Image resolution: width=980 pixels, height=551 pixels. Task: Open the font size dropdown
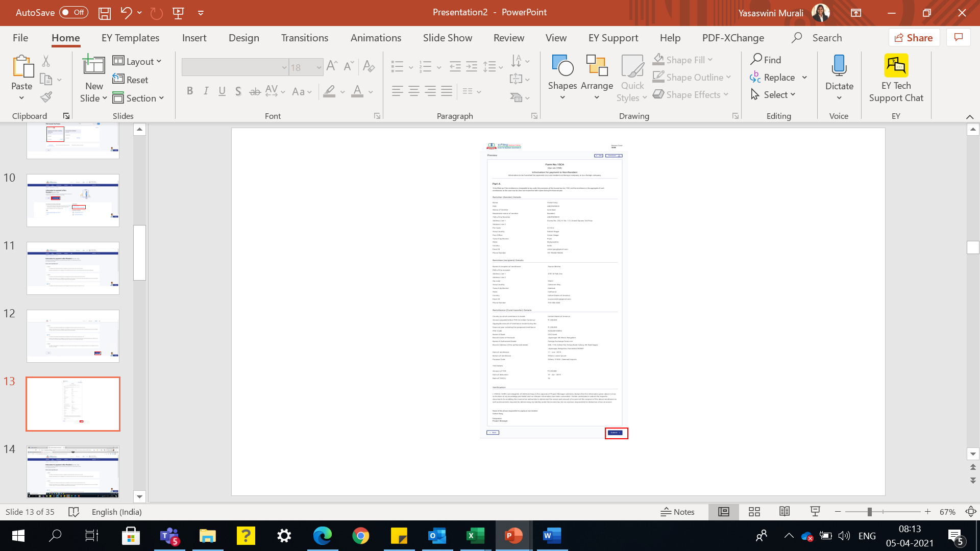tap(318, 67)
